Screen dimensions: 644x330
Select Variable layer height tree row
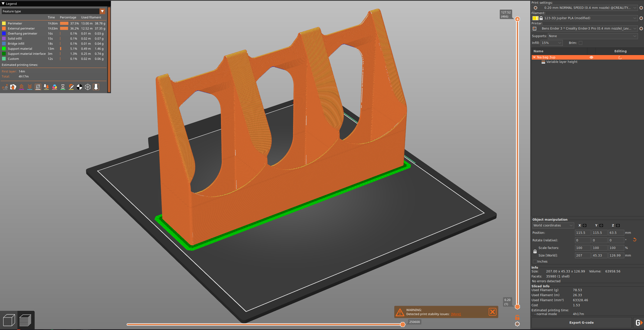(588, 62)
